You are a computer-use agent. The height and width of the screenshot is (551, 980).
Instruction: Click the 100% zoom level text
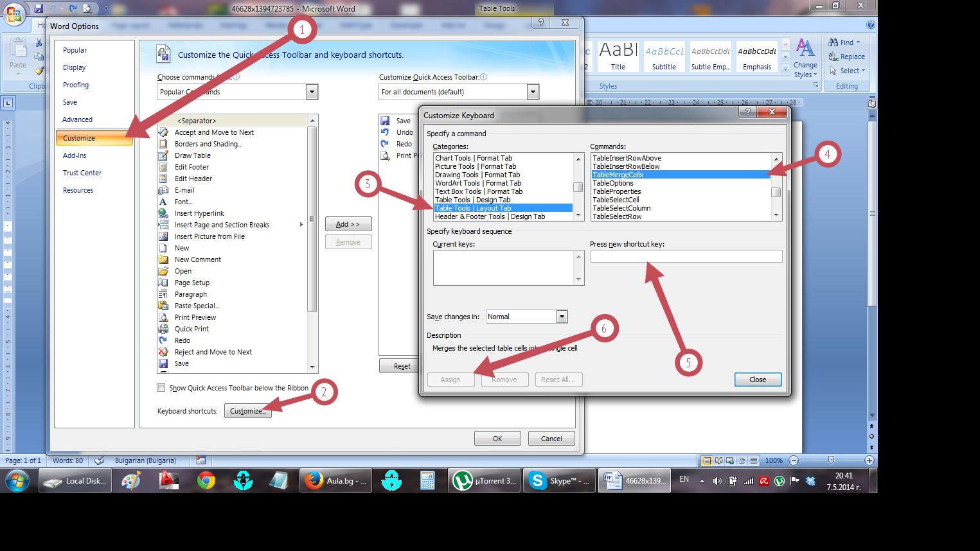774,460
